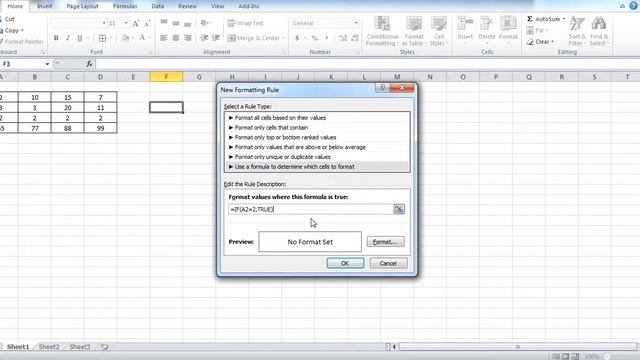Apply Comma Style format

327,38
